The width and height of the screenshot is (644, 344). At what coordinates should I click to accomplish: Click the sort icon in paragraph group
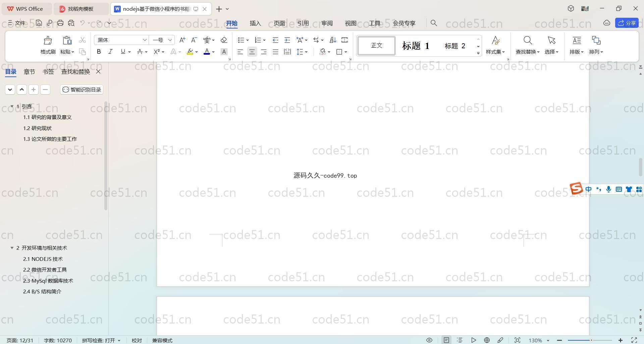(333, 40)
